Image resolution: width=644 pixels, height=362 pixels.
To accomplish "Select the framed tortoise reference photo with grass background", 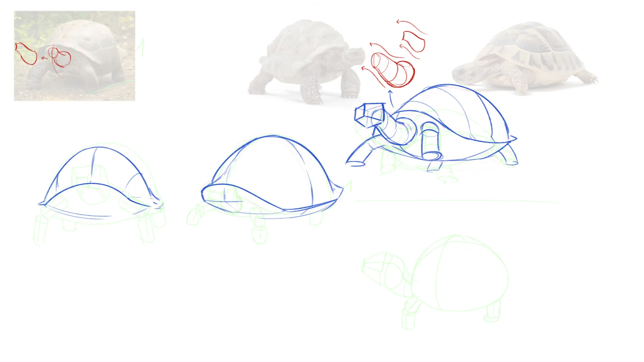I will (75, 56).
